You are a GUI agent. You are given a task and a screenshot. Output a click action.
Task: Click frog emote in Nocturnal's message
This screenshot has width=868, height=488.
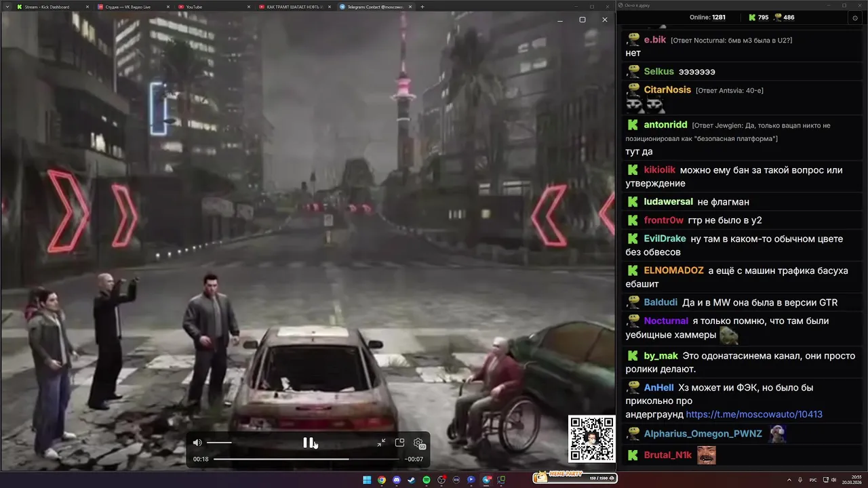coord(729,335)
